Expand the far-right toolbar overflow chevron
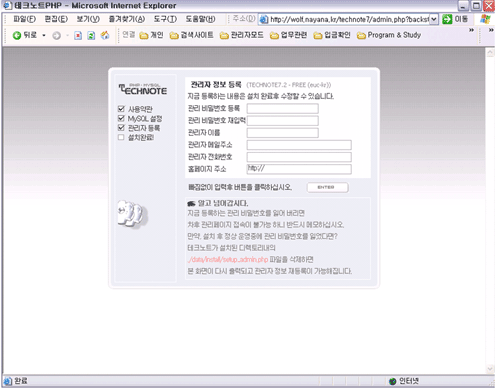500x388 pixels. 491,30
